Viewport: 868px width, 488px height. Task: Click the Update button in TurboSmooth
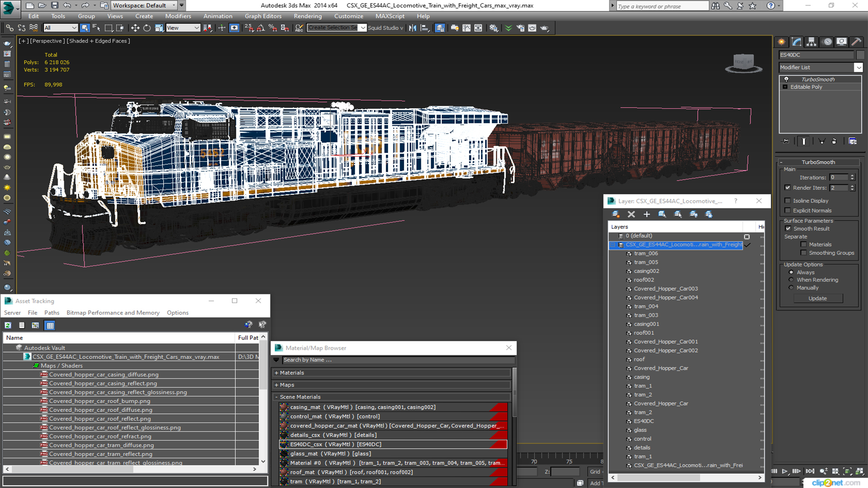(x=818, y=299)
